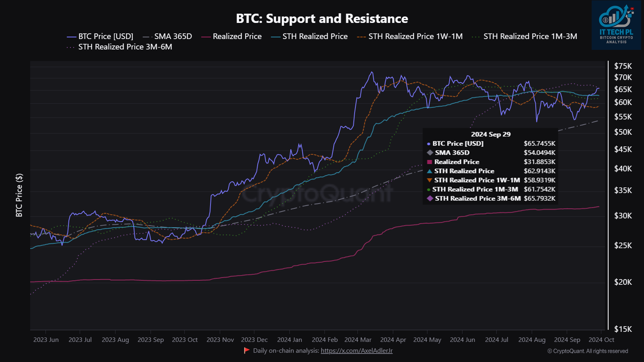Click the 2024 Sep x-axis label
The image size is (644, 362).
567,340
